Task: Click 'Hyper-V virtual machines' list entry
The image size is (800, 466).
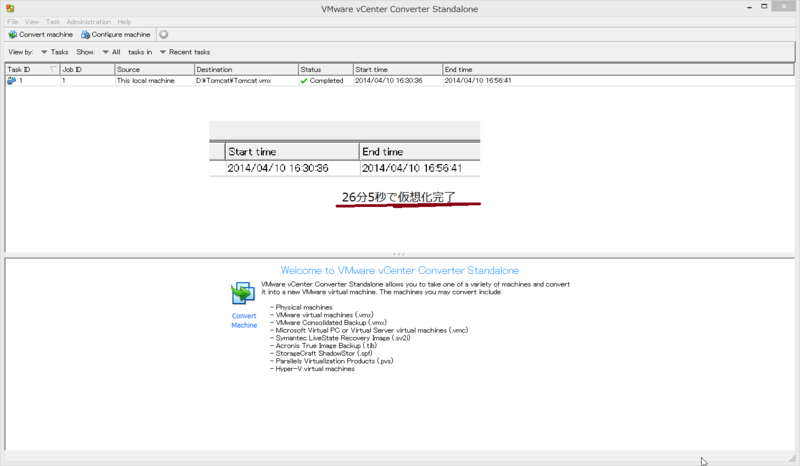Action: point(315,369)
